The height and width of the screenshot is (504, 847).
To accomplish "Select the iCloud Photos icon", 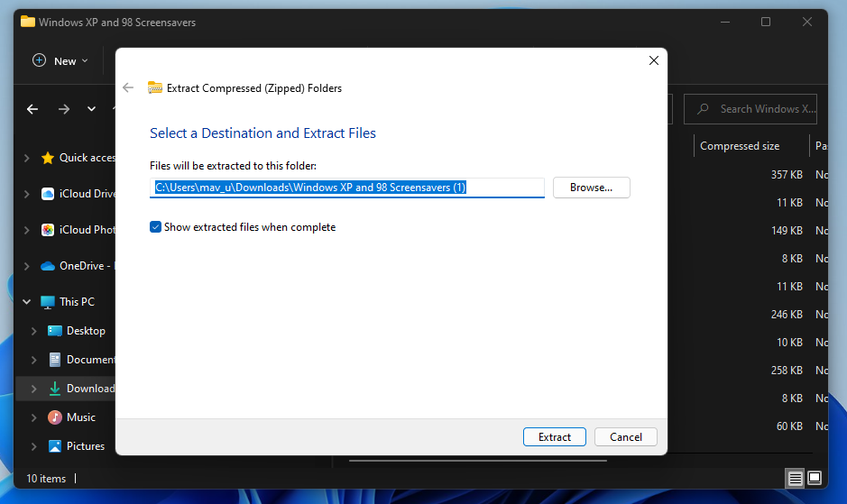I will tap(48, 230).
